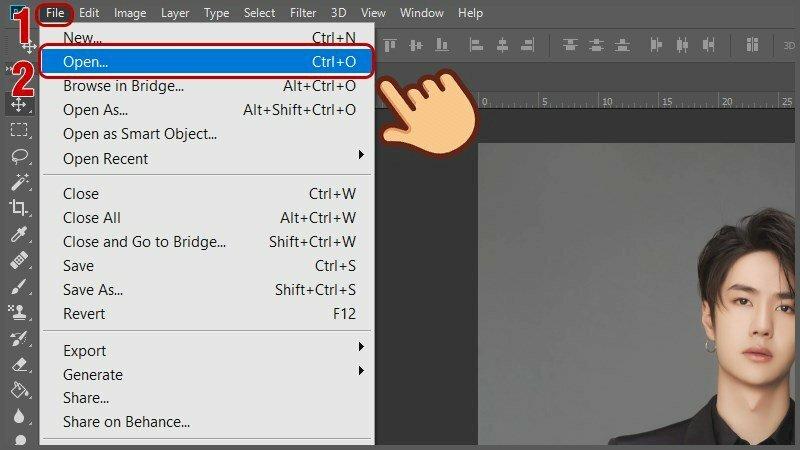The image size is (800, 450).
Task: Click Distribute horizontal centers icon
Action: pyautogui.click(x=682, y=45)
